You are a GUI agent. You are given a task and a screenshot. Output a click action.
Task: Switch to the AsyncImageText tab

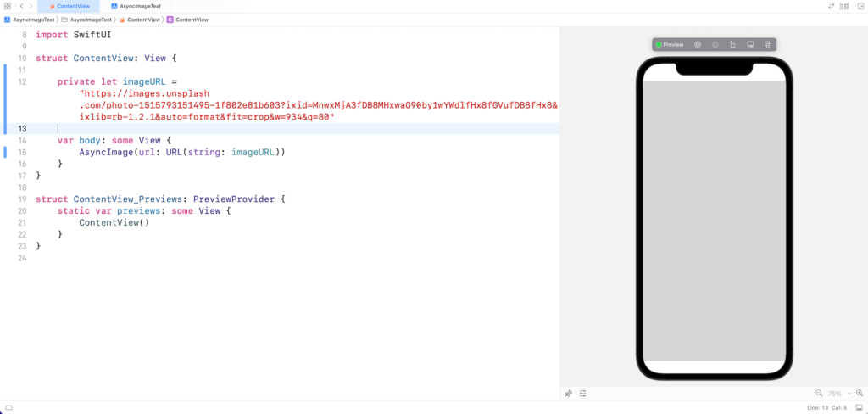pos(136,6)
